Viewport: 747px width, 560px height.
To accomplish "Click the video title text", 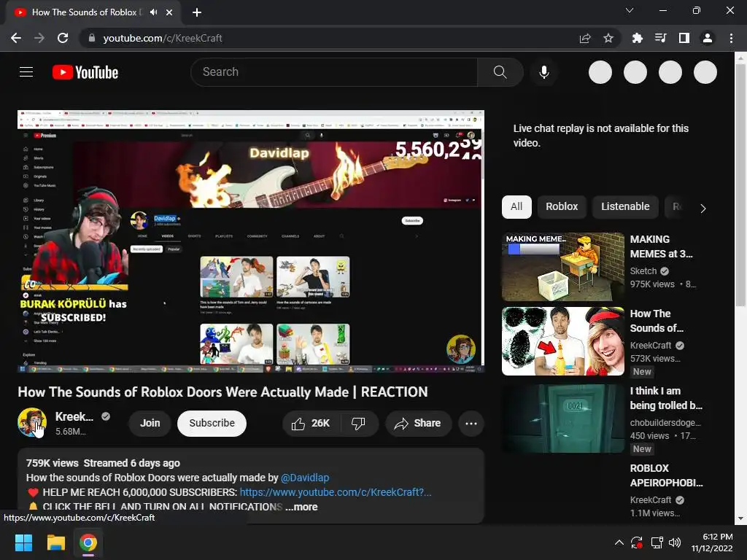I will click(x=222, y=392).
